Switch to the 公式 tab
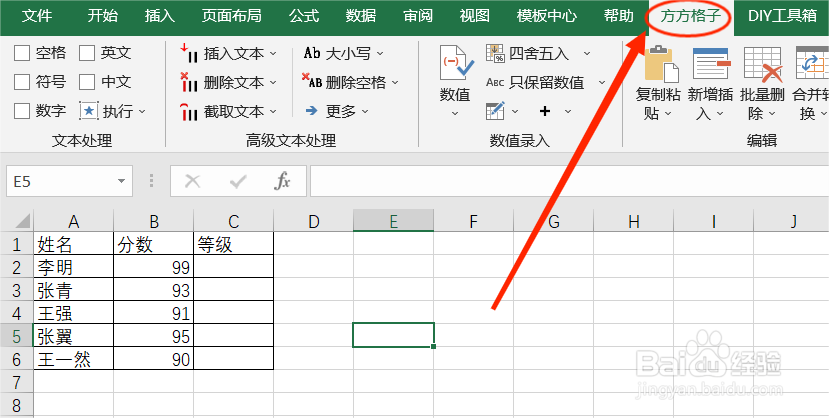829x418 pixels. pos(304,16)
